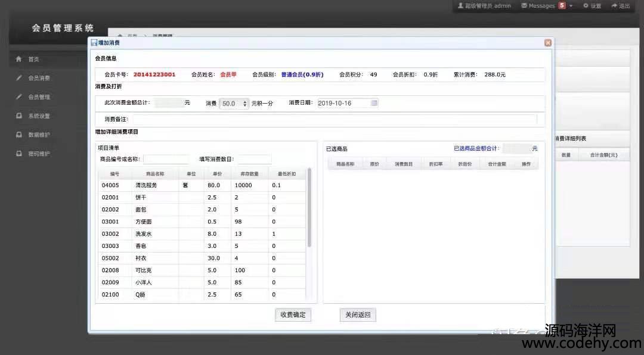Click the 会员消费 pencil icon in sidebar
Viewport: 644px width, 355px height.
[19, 77]
